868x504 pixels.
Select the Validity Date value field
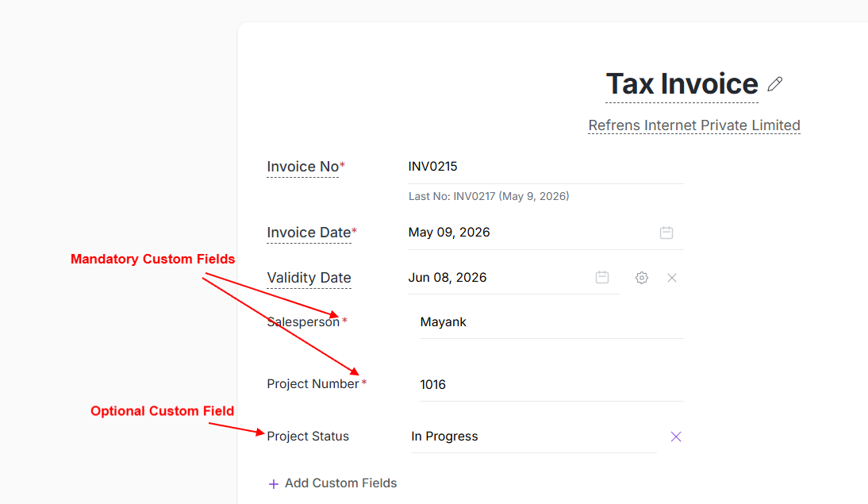(500, 278)
